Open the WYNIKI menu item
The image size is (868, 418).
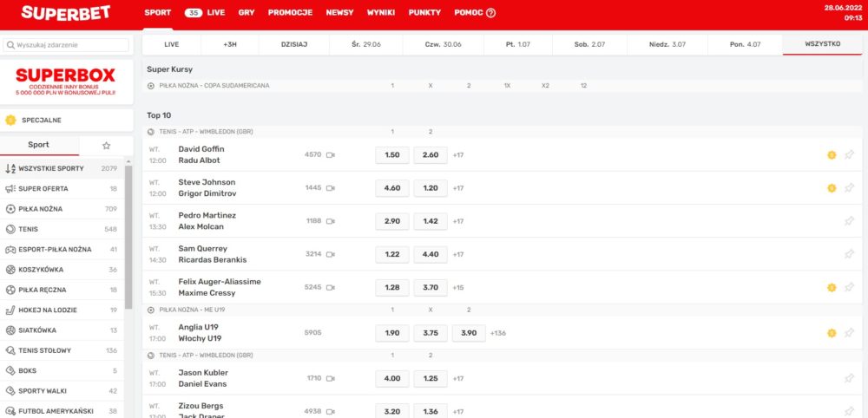click(381, 13)
